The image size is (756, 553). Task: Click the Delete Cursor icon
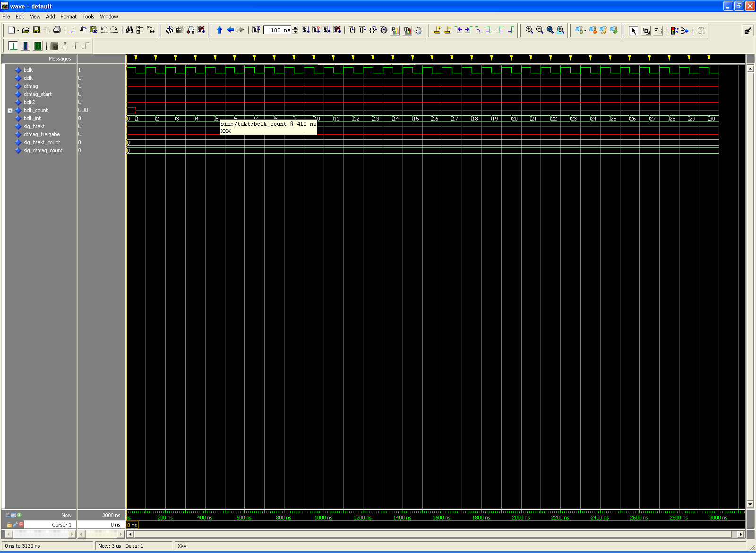point(447,30)
